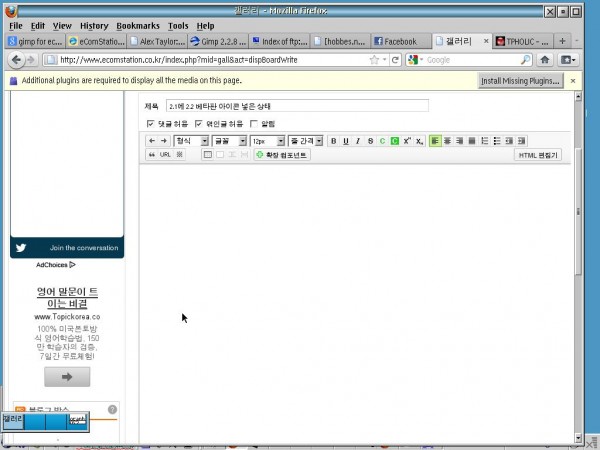
Task: Toggle the 엮인글 허용 checkbox
Action: click(198, 124)
